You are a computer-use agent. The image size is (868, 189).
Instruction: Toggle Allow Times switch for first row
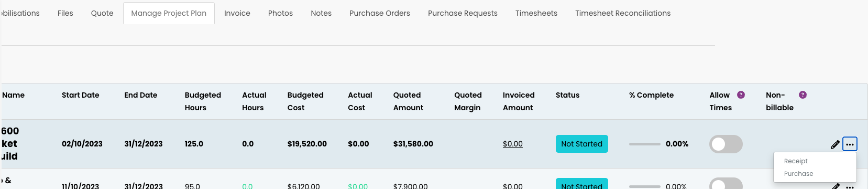coord(726,144)
